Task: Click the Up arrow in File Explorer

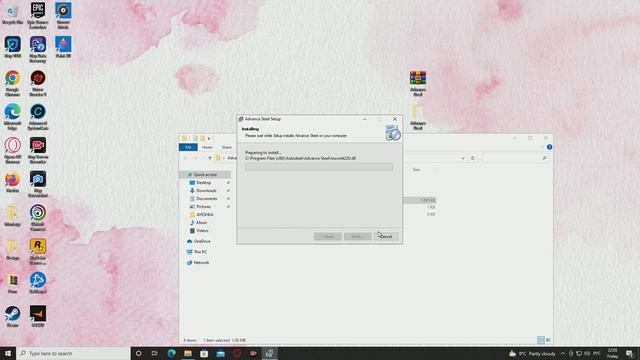Action: pyautogui.click(x=210, y=158)
